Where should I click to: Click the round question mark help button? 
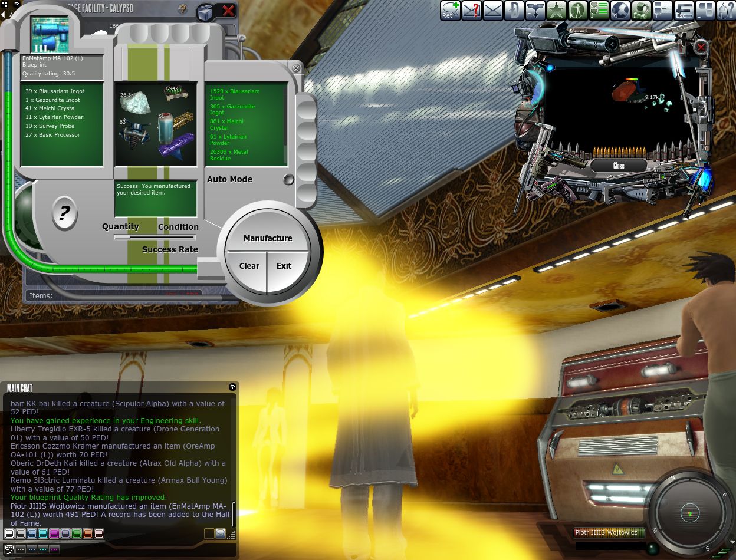click(x=64, y=213)
